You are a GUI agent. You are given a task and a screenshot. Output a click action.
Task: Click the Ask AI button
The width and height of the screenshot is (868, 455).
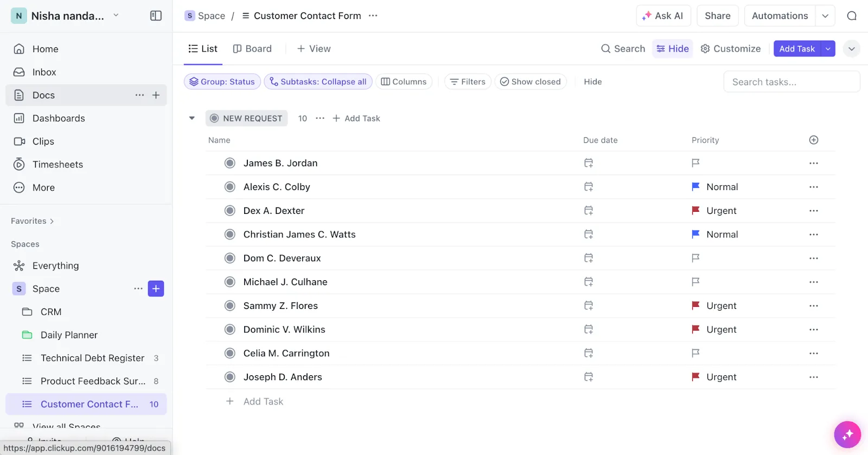tap(663, 16)
